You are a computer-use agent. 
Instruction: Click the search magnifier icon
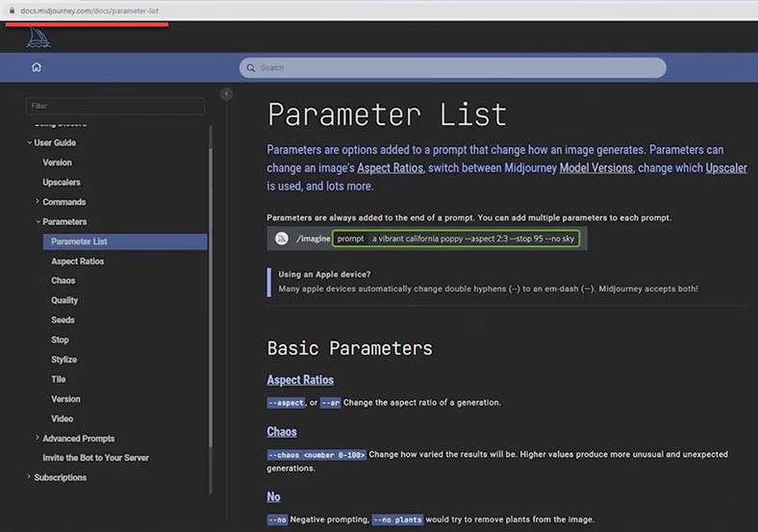click(250, 68)
